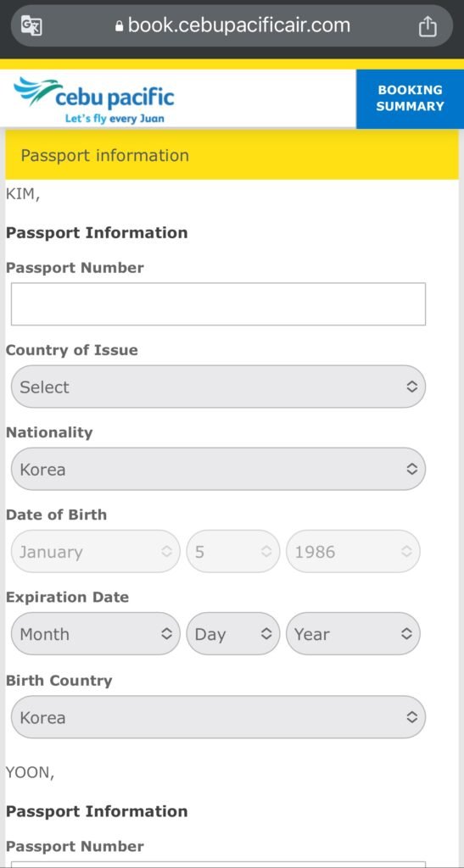Screen dimensions: 464x868
Task: Tap the lock icon beside the URL
Action: [x=119, y=26]
